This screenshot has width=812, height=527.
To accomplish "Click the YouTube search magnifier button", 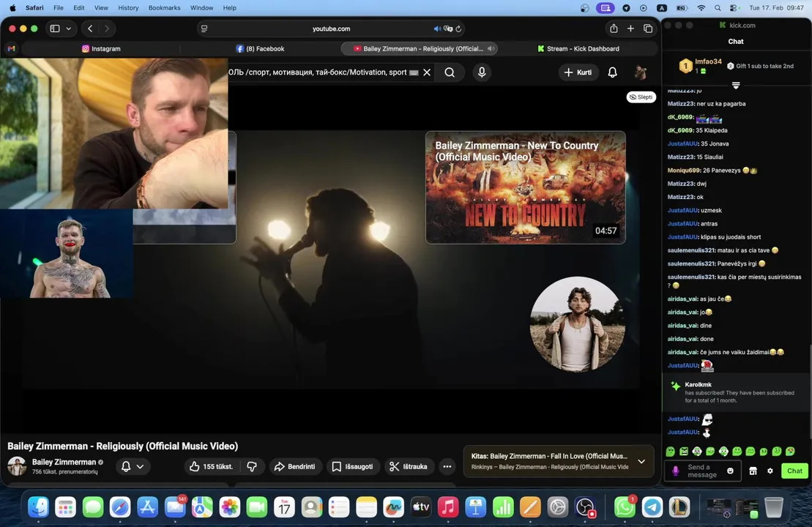I will pos(450,72).
